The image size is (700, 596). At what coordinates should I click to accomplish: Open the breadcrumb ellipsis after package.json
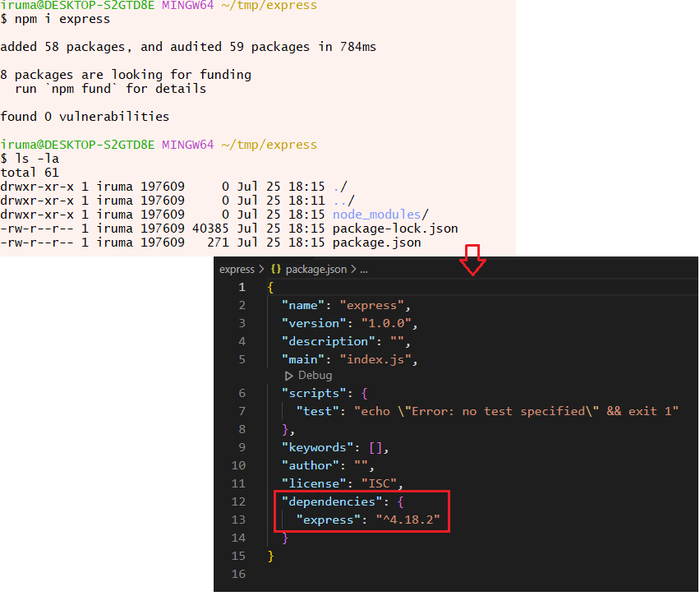coord(364,270)
